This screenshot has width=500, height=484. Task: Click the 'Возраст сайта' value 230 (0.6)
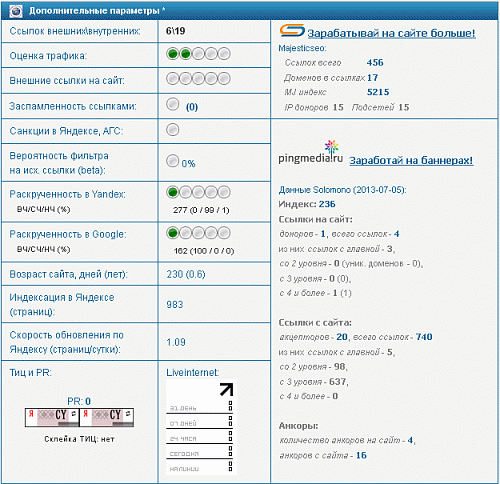(186, 274)
